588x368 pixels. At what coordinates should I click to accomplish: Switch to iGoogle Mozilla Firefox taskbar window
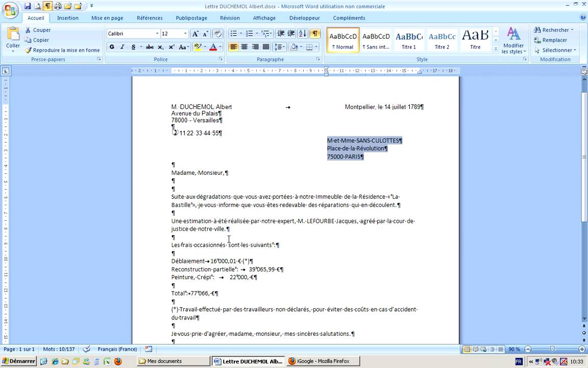point(323,361)
